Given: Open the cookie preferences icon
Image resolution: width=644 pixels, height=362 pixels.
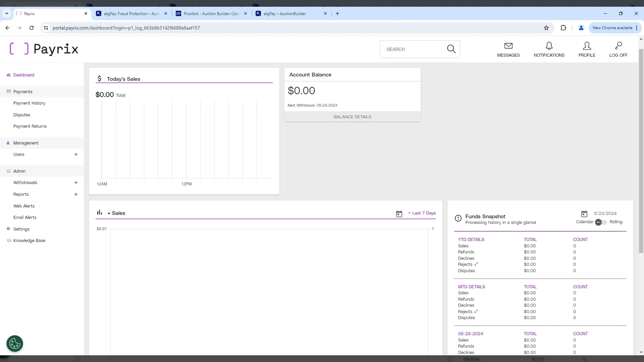Looking at the screenshot, I should [15, 344].
